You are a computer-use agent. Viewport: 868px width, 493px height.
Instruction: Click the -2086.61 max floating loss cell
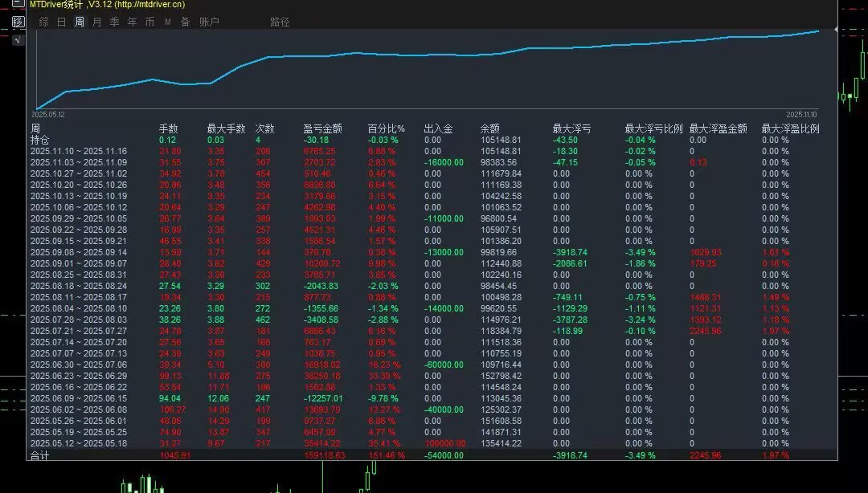click(570, 263)
